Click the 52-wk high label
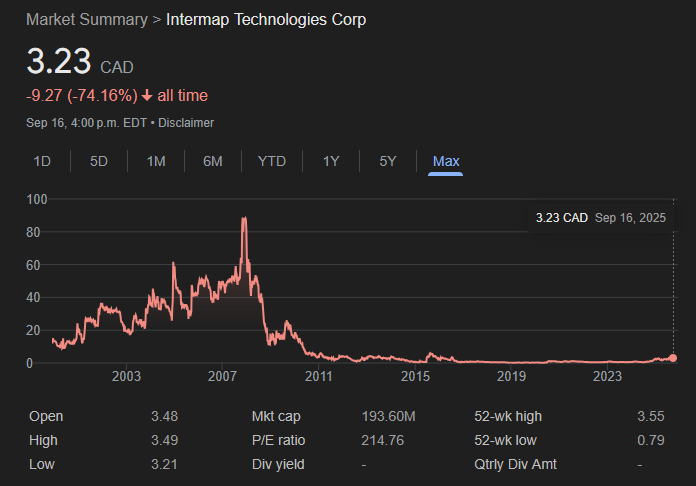The image size is (696, 486). pyautogui.click(x=508, y=416)
